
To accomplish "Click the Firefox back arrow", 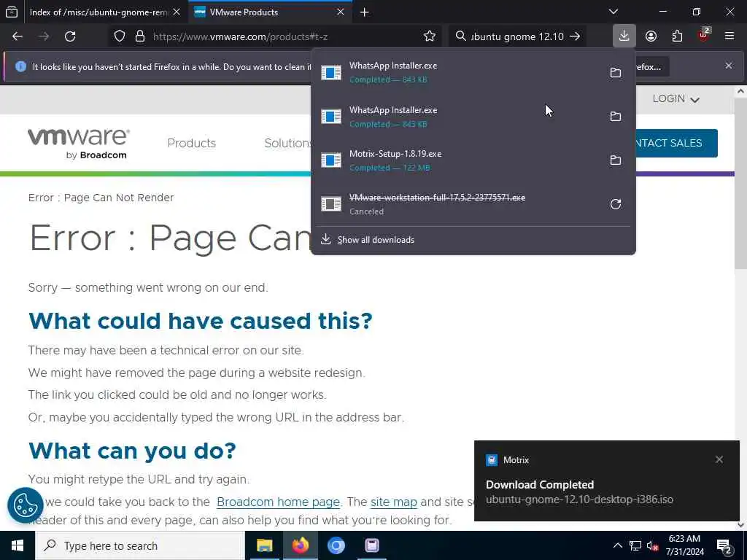I will click(x=18, y=36).
